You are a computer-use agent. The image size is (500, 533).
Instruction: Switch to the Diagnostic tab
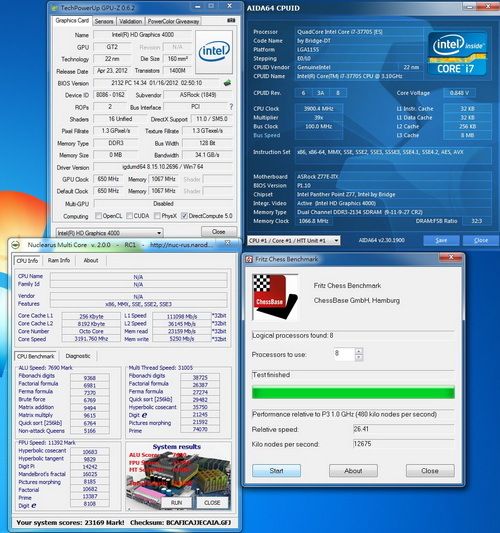click(78, 356)
